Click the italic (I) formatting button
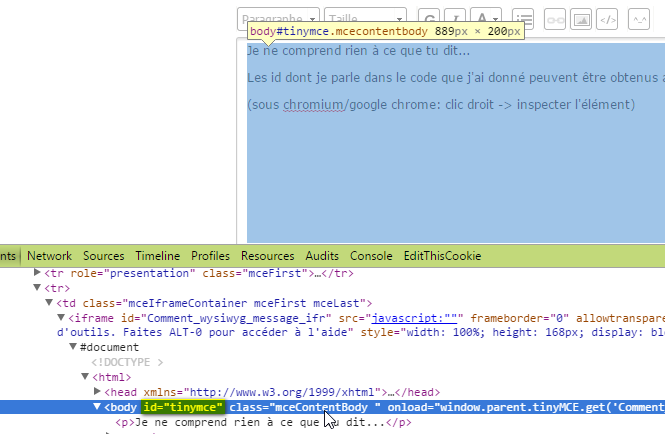Image resolution: width=665 pixels, height=434 pixels. click(x=455, y=18)
